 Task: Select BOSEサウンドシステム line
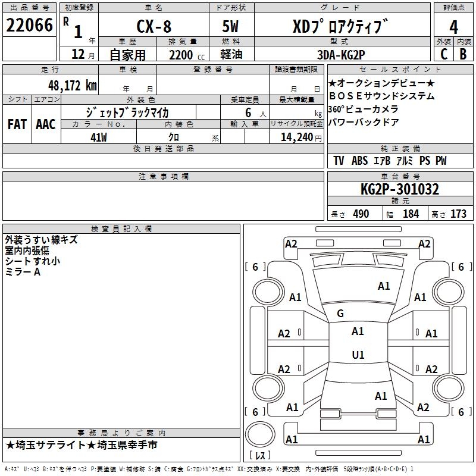[x=382, y=96]
